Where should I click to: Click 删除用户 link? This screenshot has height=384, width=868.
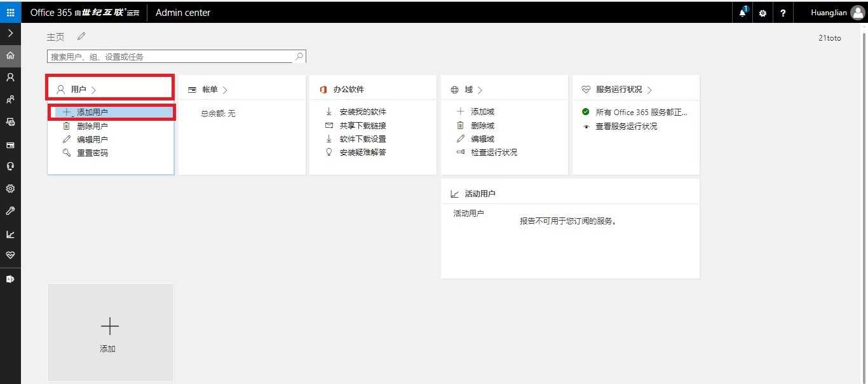92,126
